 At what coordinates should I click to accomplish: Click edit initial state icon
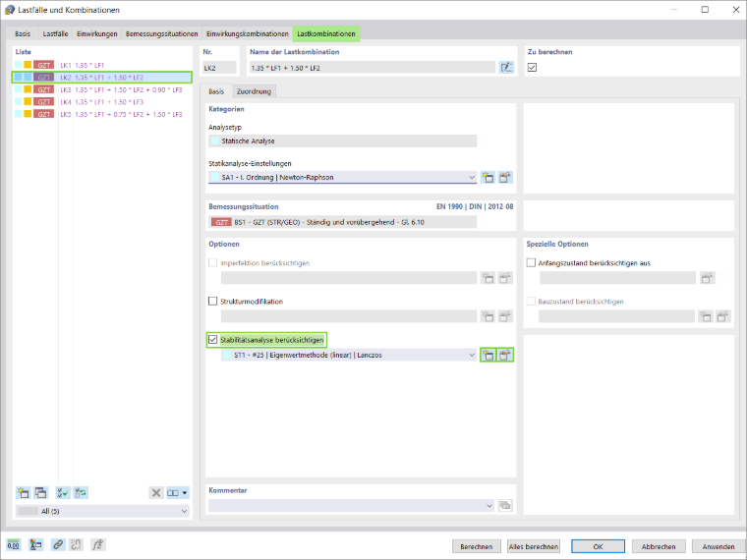click(x=707, y=278)
